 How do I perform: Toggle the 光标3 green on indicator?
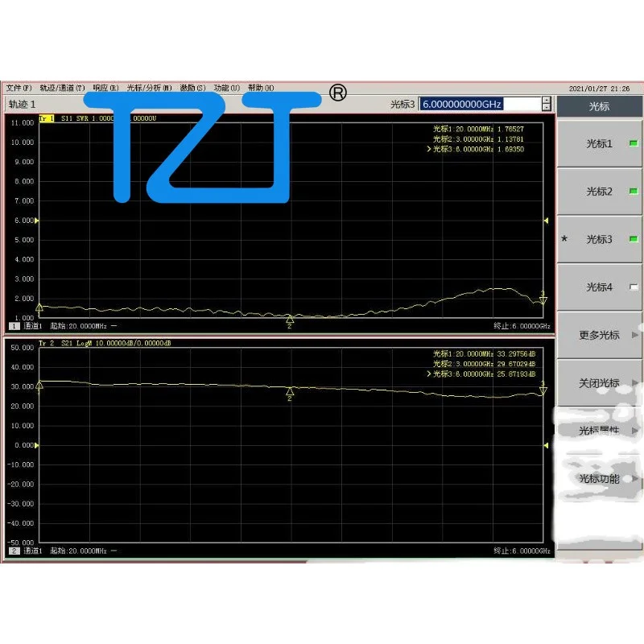(x=634, y=239)
